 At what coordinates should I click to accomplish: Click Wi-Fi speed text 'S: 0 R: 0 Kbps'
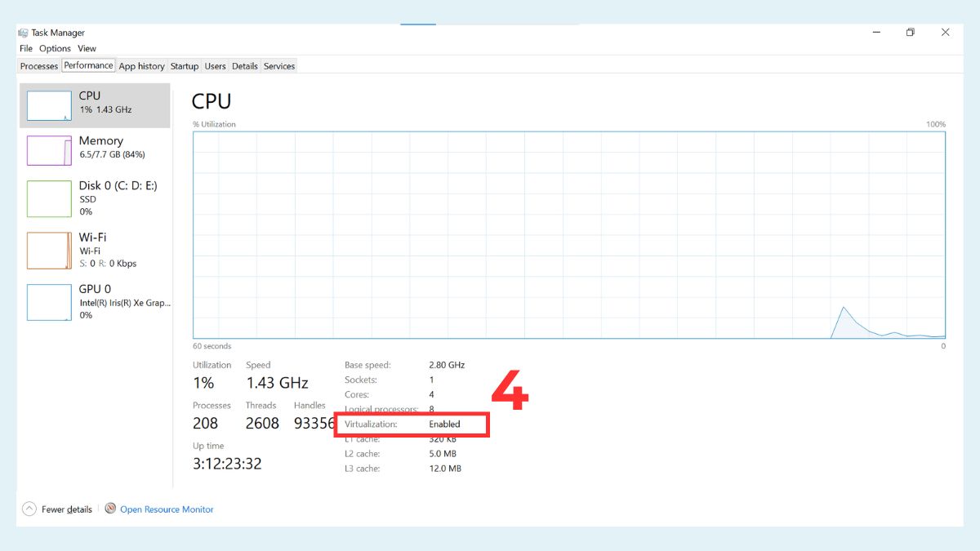108,264
